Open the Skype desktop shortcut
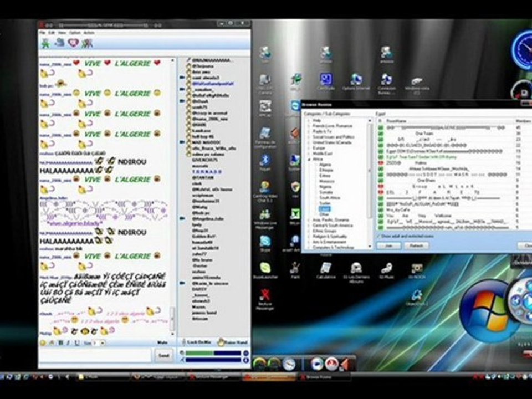The height and width of the screenshot is (399, 532). [x=265, y=242]
